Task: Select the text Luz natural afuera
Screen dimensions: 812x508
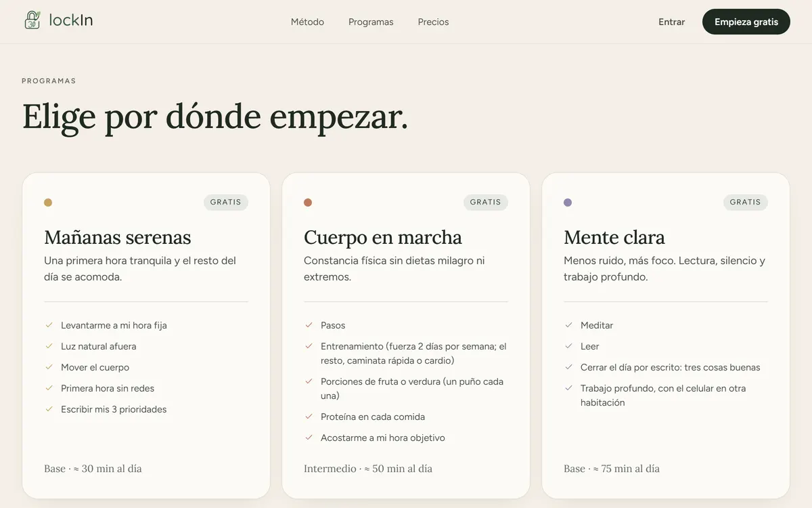Action: point(99,346)
